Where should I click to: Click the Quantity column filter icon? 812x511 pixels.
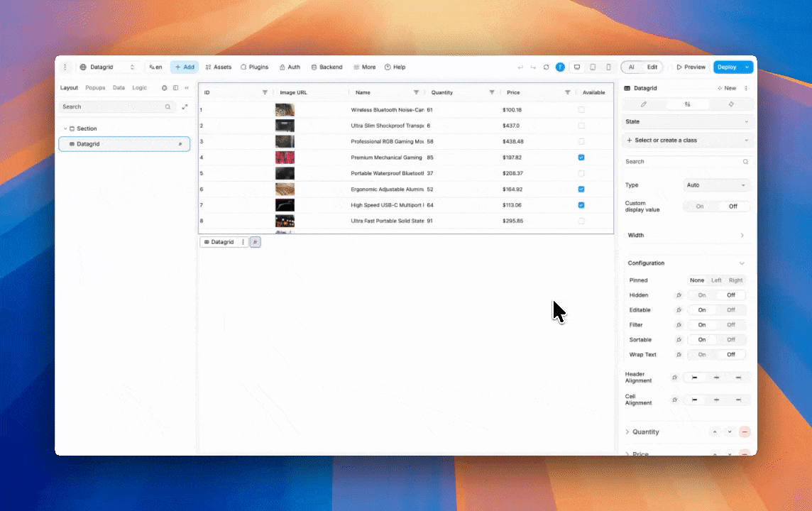pos(491,93)
